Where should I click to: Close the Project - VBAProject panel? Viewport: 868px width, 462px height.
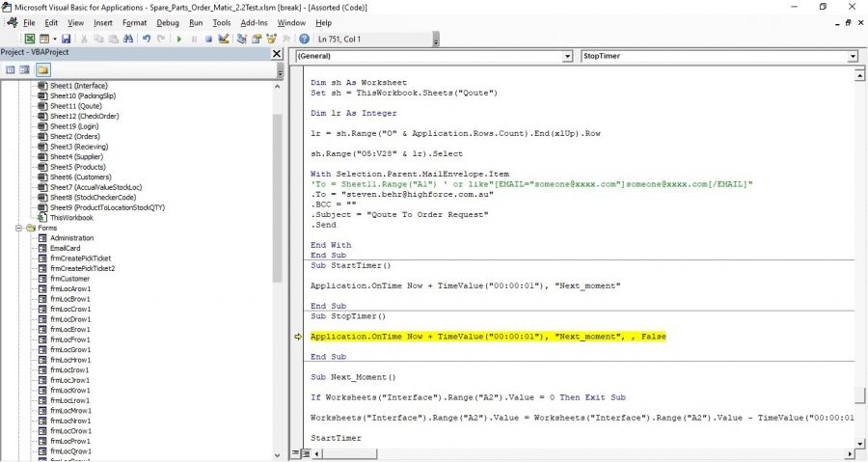pos(277,53)
